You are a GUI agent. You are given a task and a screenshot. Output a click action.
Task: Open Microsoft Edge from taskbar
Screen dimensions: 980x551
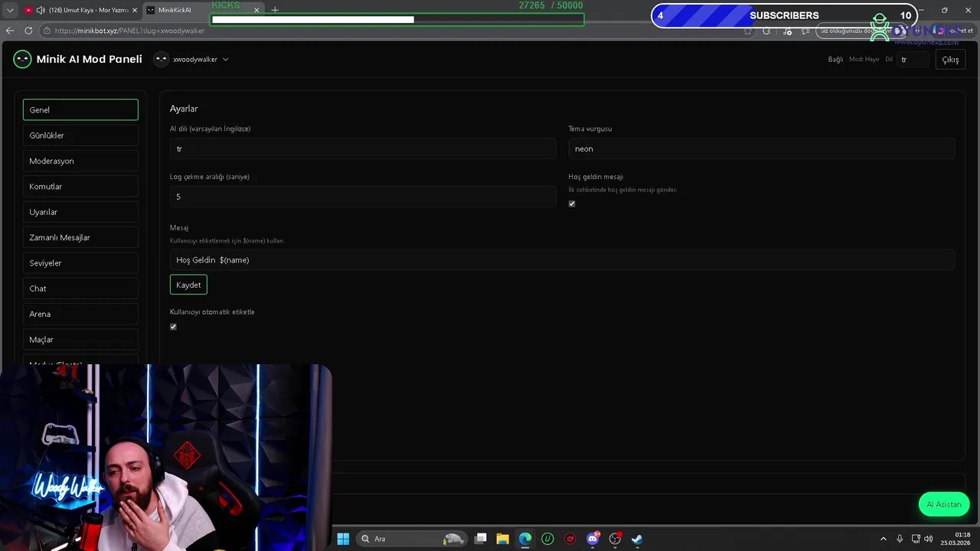[x=525, y=539]
